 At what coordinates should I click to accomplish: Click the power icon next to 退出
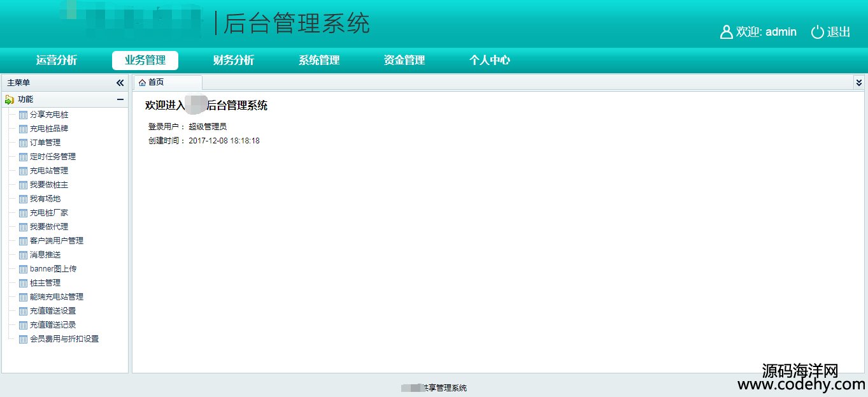coord(817,32)
